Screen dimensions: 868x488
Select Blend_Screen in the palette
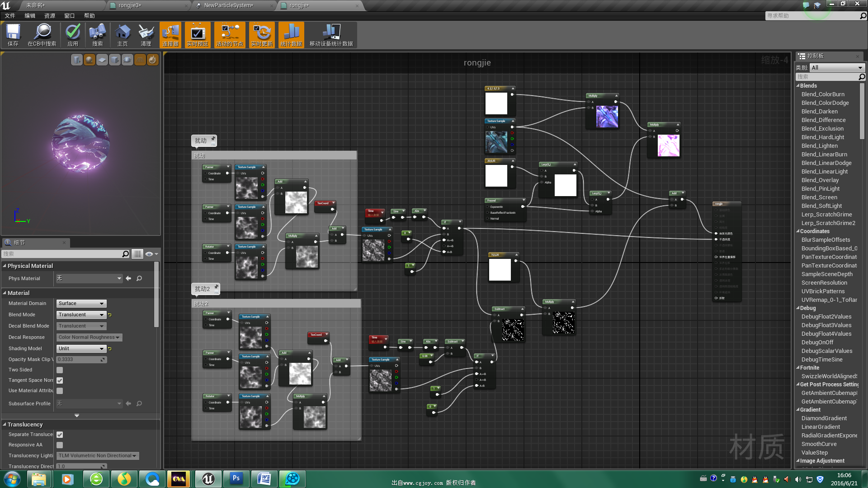(819, 197)
